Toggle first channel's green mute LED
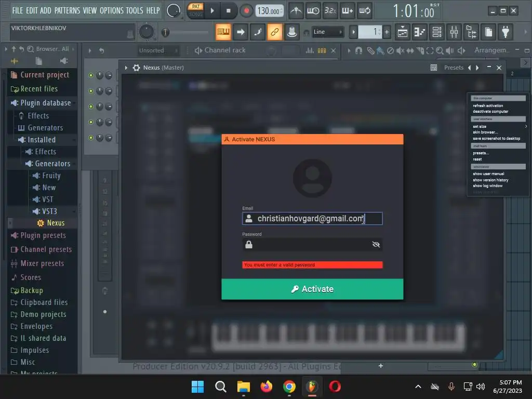Viewport: 532px width, 399px height. pos(90,75)
